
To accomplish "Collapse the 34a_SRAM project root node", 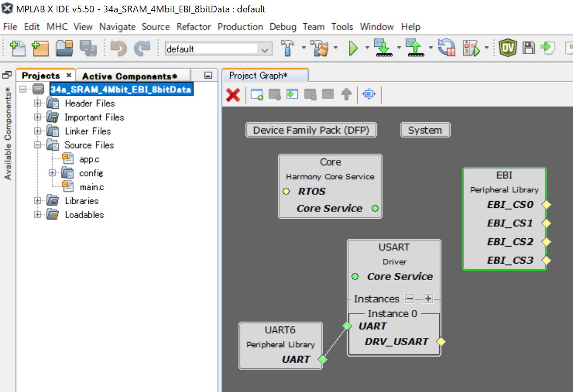I will 23,89.
